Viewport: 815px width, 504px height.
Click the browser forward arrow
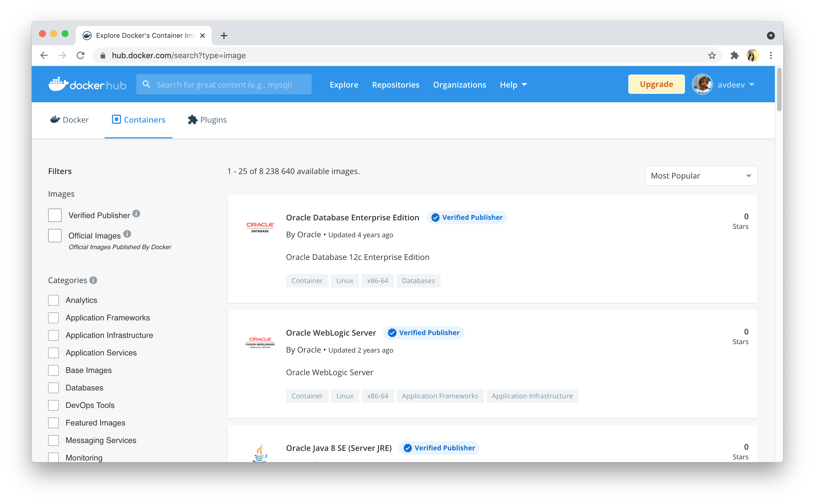point(62,55)
